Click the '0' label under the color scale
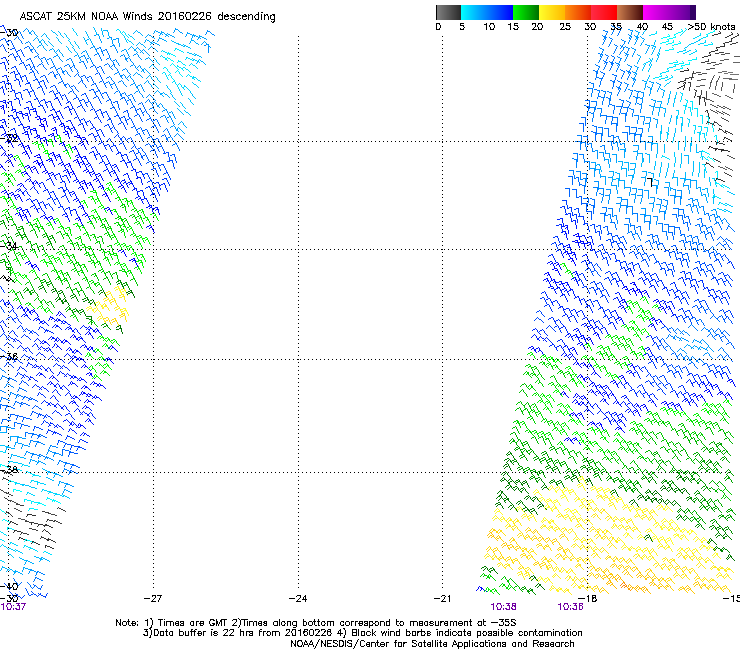Image resolution: width=740 pixels, height=650 pixels. pos(438,27)
